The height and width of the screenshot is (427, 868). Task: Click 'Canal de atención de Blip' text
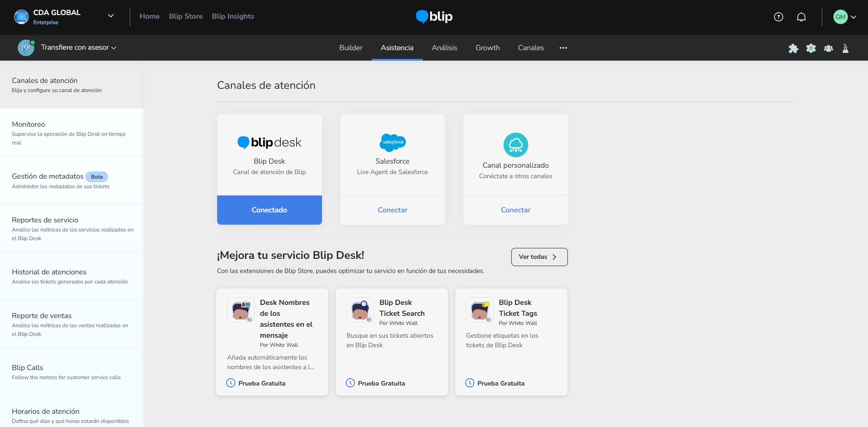pyautogui.click(x=270, y=172)
